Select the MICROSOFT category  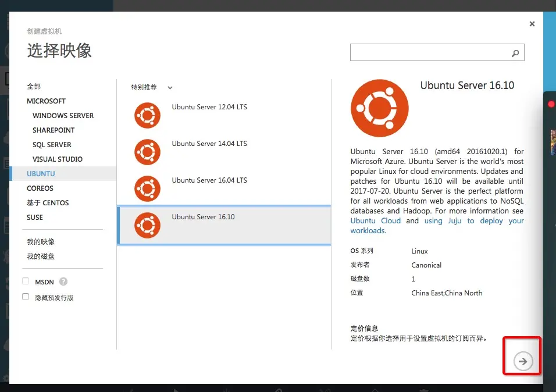click(46, 101)
